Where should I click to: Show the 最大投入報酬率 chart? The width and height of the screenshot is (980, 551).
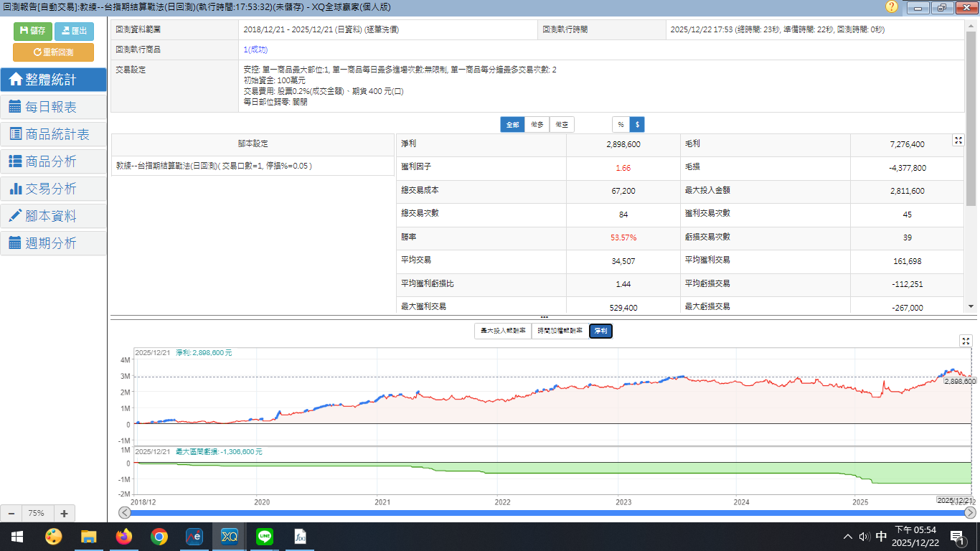[503, 331]
